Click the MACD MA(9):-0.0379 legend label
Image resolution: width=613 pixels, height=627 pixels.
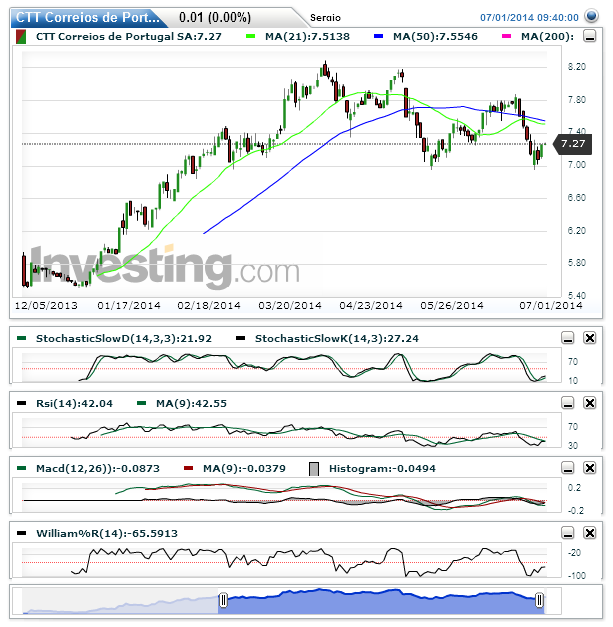tap(244, 469)
